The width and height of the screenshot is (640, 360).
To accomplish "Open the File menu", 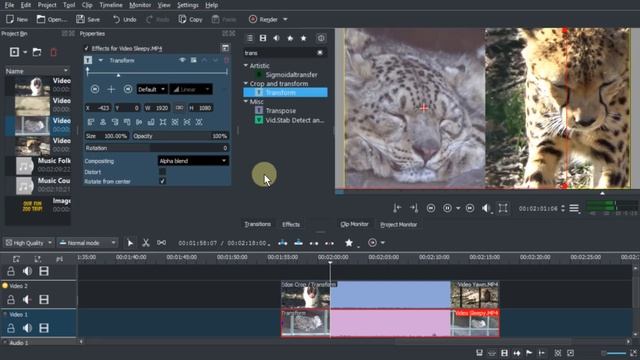I will pyautogui.click(x=9, y=5).
